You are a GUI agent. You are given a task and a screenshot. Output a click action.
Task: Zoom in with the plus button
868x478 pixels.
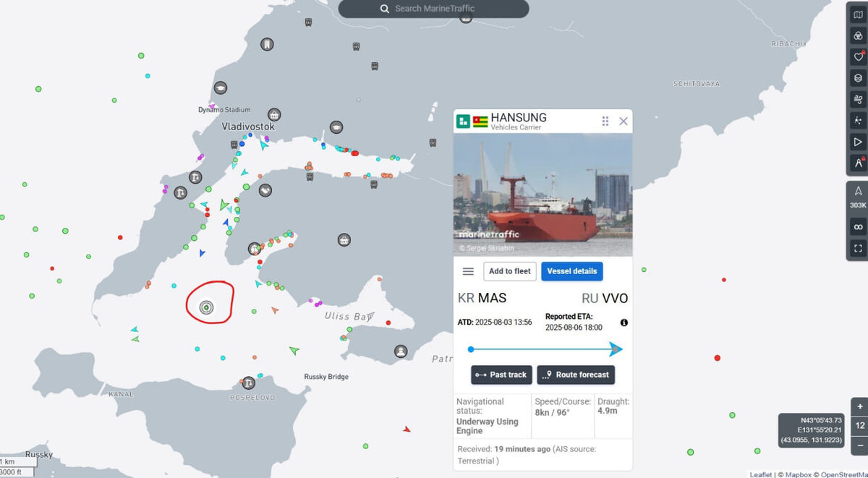click(x=860, y=406)
